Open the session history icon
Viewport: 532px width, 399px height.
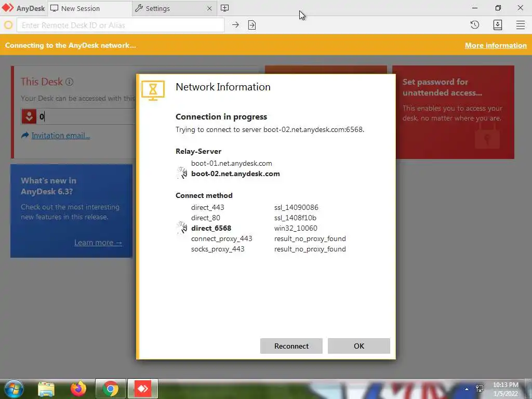coord(475,25)
